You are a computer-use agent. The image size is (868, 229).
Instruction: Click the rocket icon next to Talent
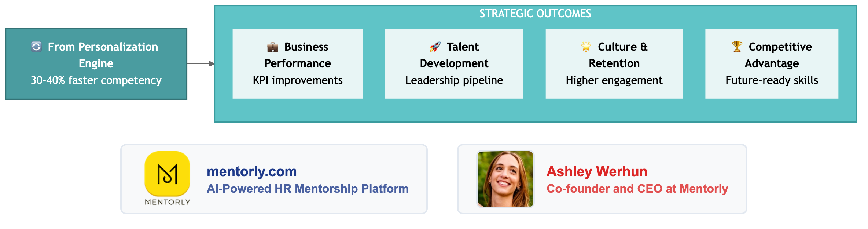tap(435, 47)
